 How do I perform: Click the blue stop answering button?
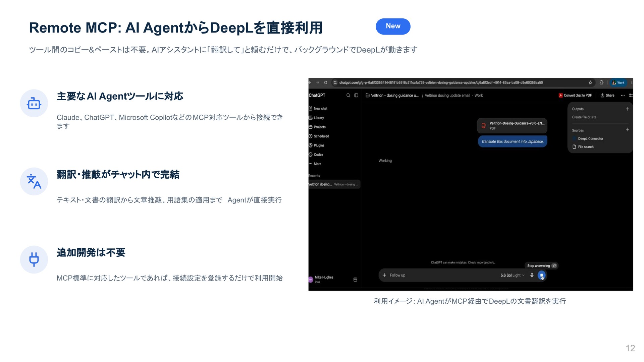pyautogui.click(x=541, y=275)
